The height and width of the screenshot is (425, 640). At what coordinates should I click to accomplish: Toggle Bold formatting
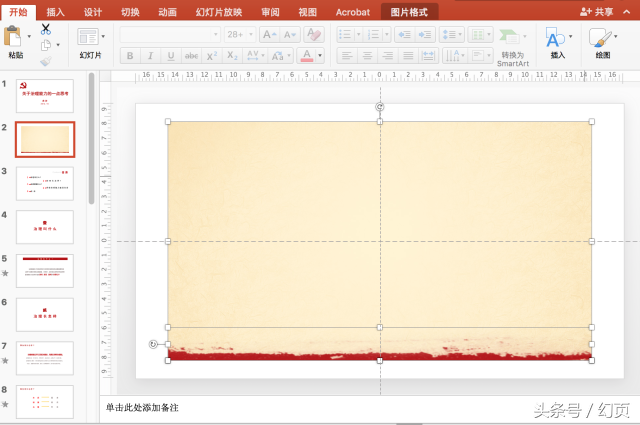(x=130, y=56)
